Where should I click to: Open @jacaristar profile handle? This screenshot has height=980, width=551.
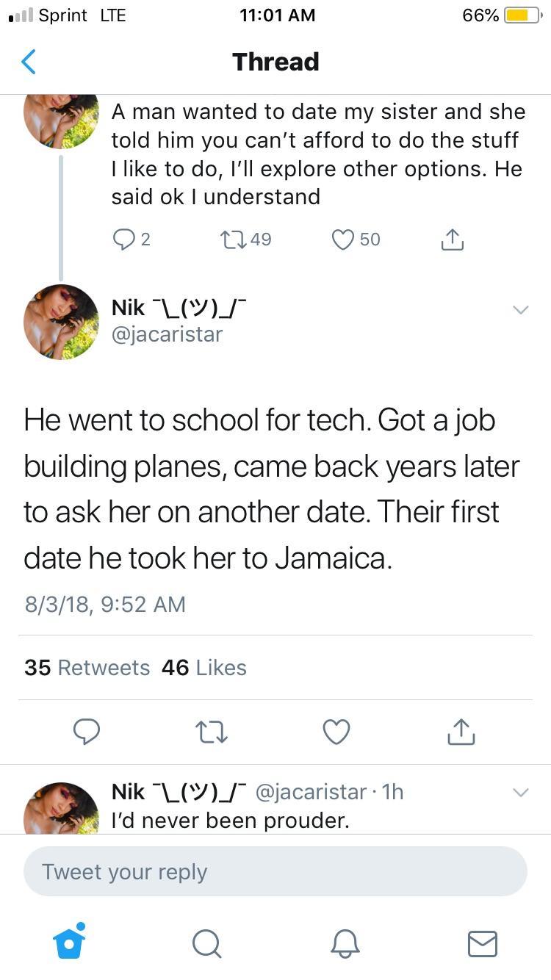pyautogui.click(x=167, y=334)
